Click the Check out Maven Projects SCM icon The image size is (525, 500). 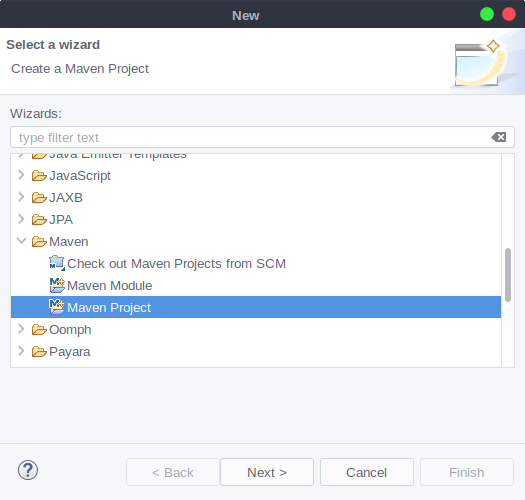tap(57, 263)
